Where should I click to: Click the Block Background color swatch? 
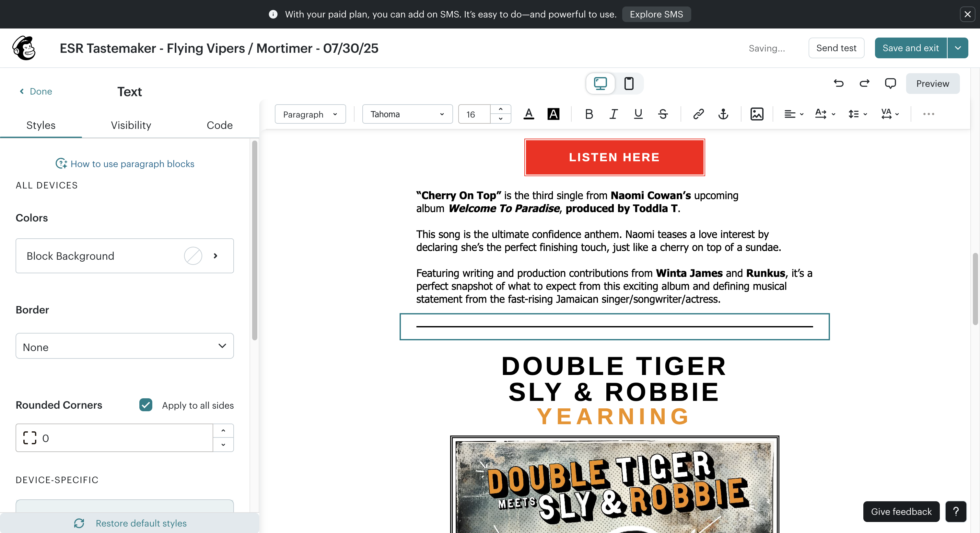click(193, 256)
